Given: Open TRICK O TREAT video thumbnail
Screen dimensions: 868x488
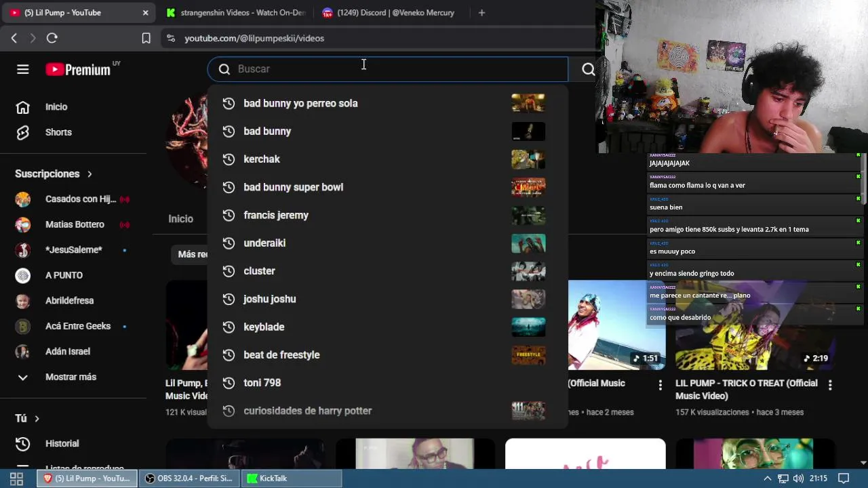Looking at the screenshot, I should coord(755,325).
